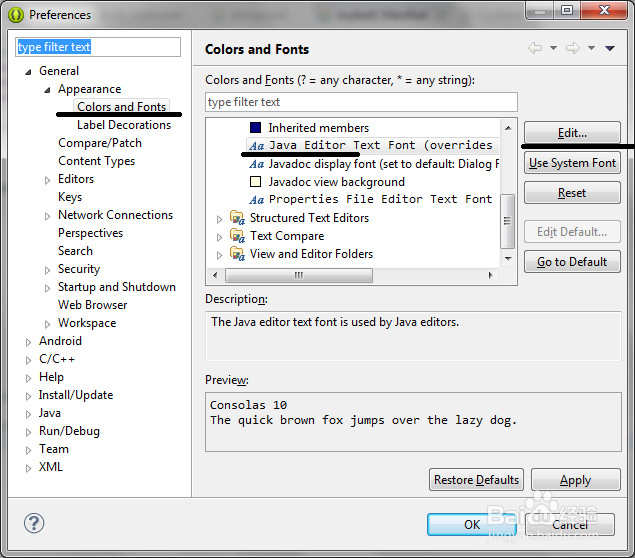Screen dimensions: 635x558
Task: Expand the Security tree node
Action: tap(47, 270)
